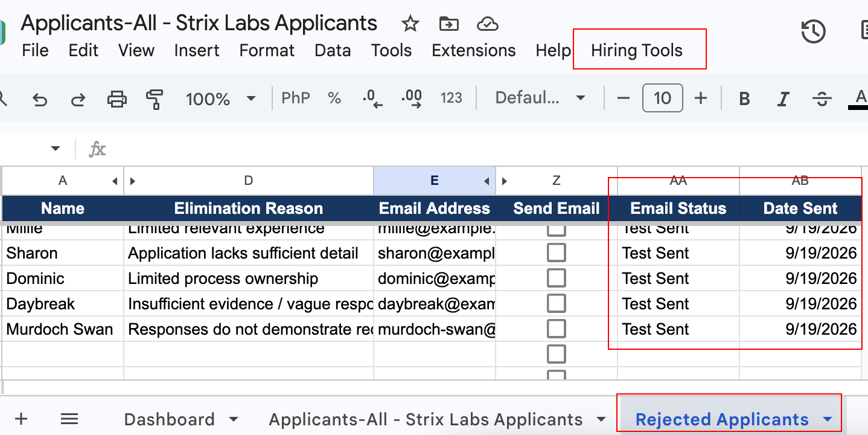Open the name box dropdown arrow

[56, 149]
